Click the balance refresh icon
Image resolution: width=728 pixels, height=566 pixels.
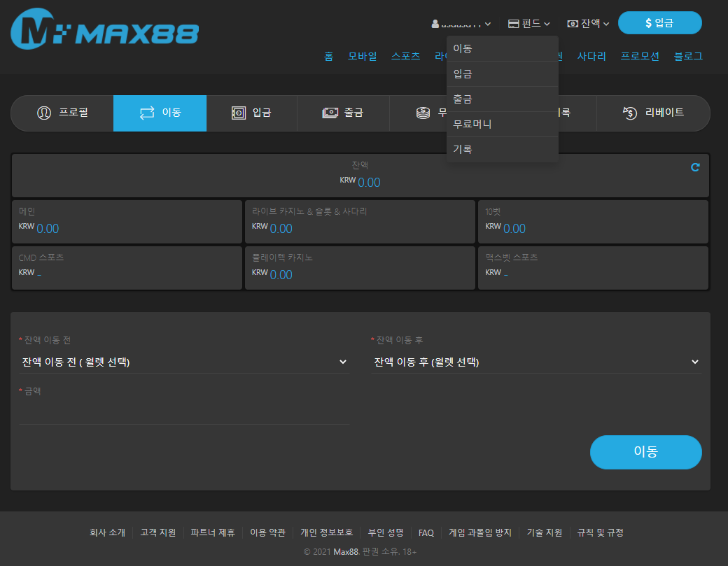point(694,167)
